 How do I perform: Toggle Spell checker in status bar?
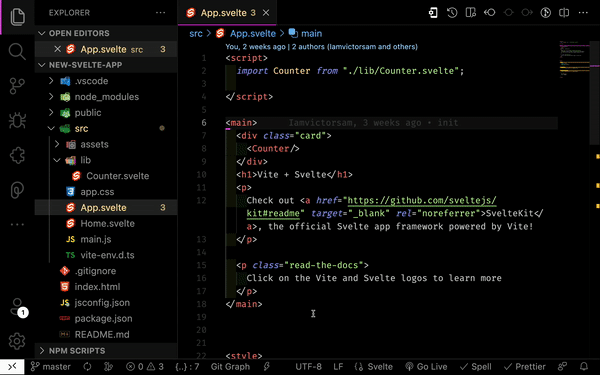tap(476, 367)
